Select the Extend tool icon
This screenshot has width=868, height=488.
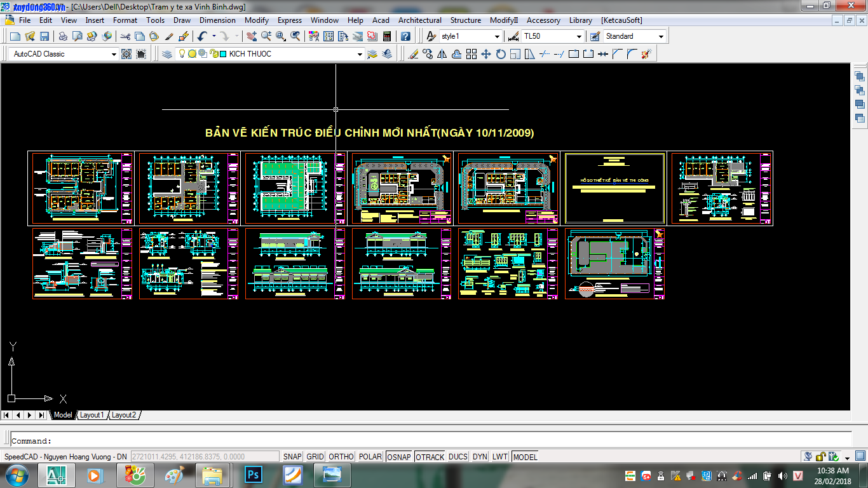(x=559, y=54)
